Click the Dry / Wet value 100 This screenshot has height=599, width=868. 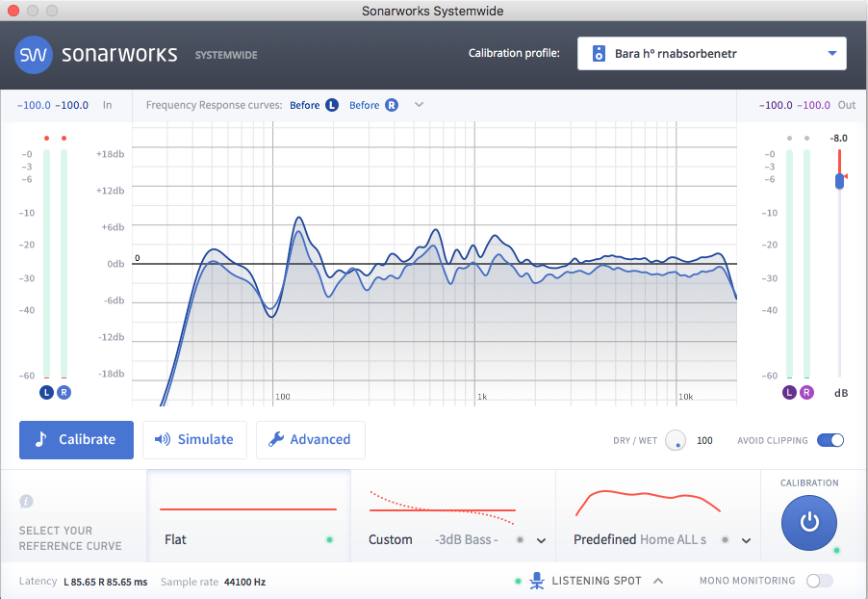tap(704, 440)
